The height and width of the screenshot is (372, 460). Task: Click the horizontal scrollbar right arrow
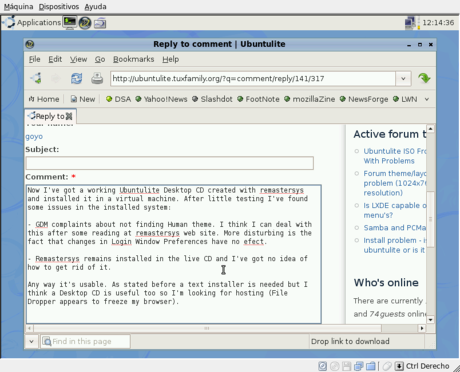[422, 328]
